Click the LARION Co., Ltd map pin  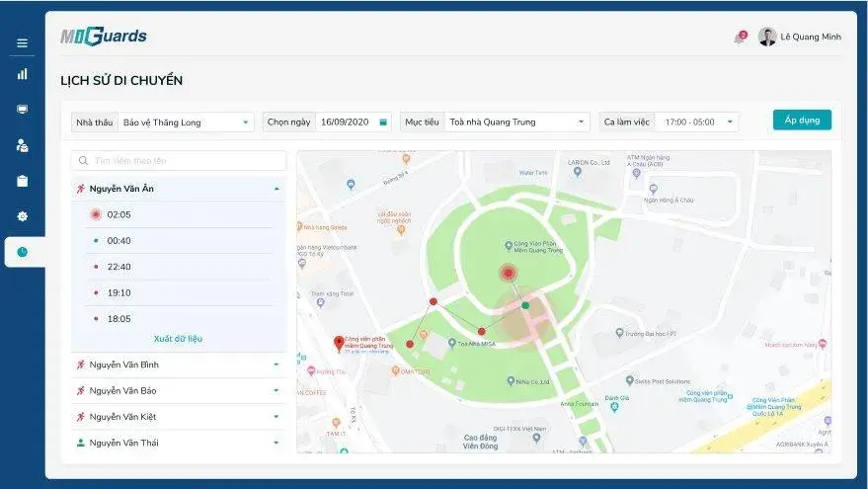[x=578, y=172]
